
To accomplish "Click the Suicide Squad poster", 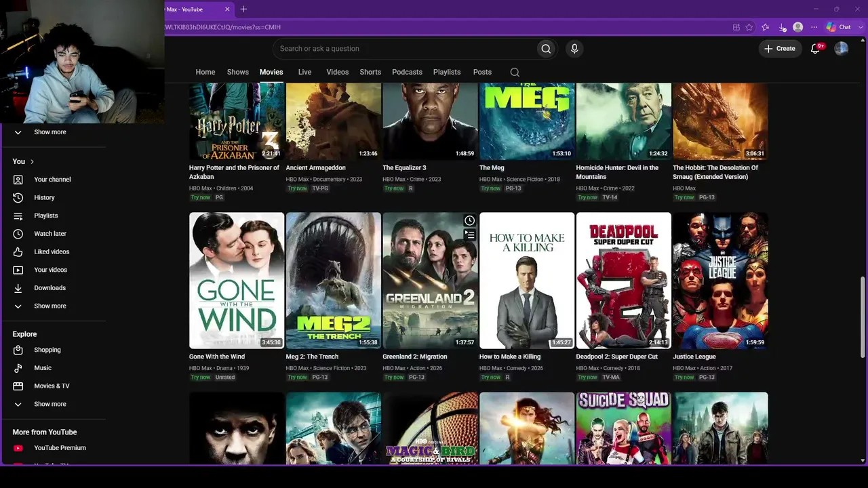I will (624, 428).
